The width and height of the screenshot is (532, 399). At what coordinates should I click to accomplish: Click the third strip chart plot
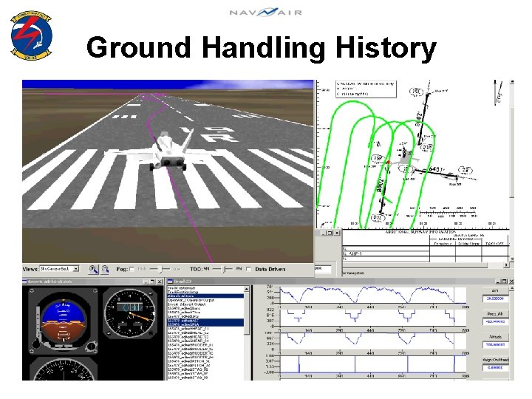point(373,341)
